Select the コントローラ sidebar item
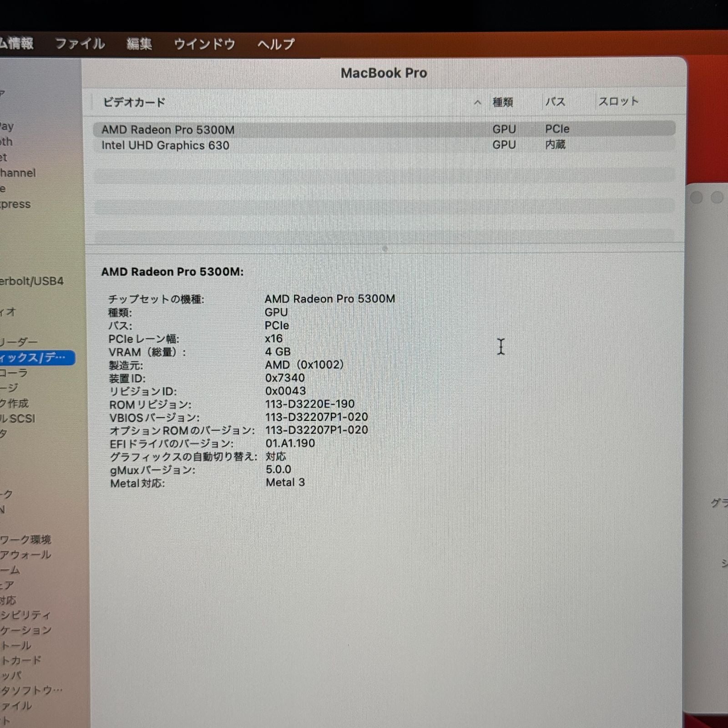728x728 pixels. [14, 373]
